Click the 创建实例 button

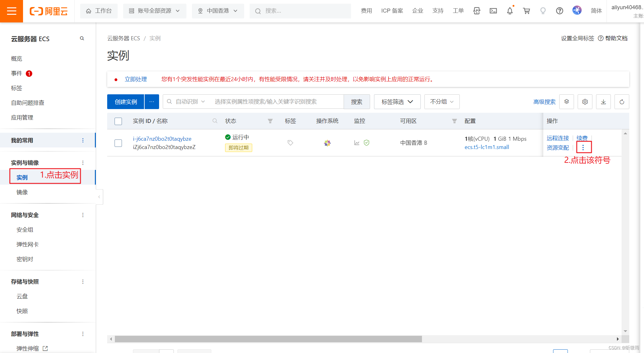(x=126, y=102)
